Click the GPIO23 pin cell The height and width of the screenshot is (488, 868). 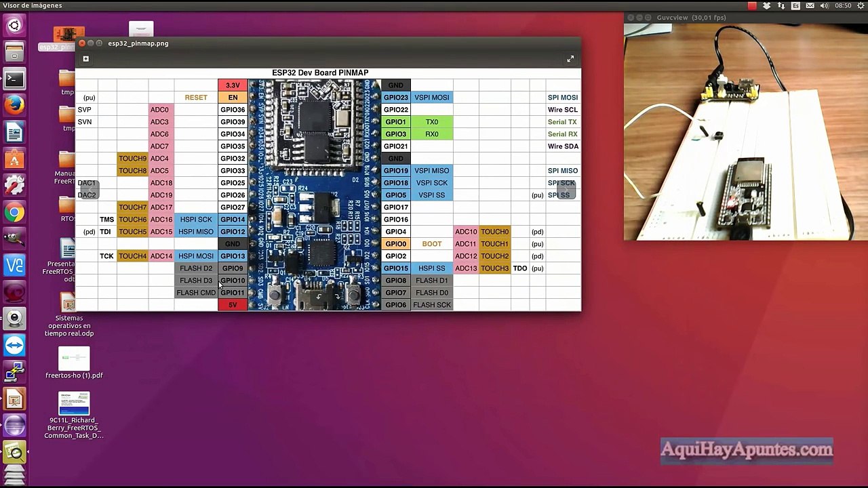click(x=396, y=98)
